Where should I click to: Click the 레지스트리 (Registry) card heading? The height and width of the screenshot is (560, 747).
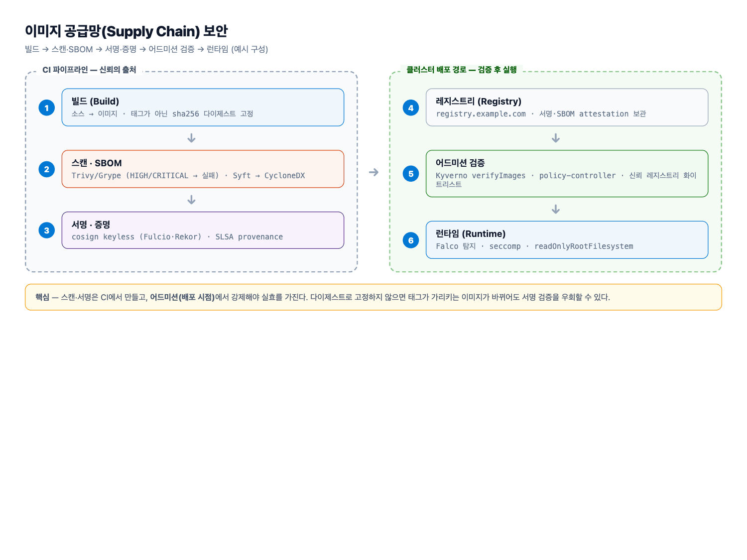point(479,102)
